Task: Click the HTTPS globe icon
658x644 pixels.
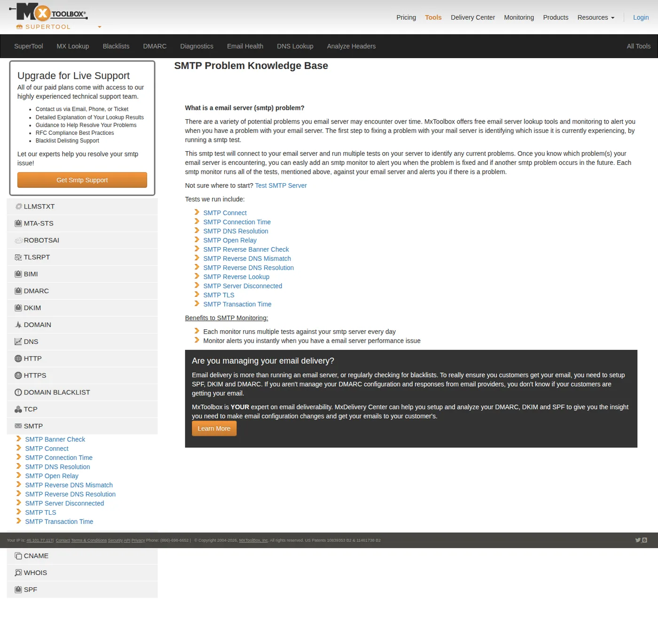Action: click(18, 376)
